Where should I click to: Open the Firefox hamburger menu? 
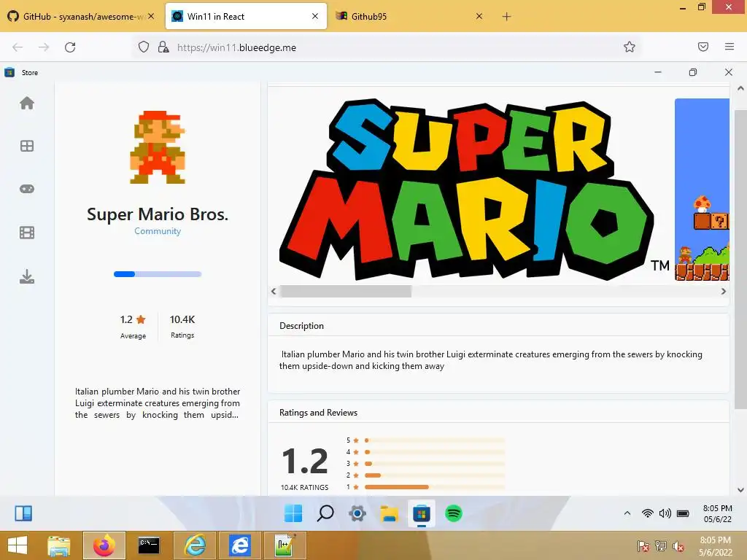coord(729,47)
